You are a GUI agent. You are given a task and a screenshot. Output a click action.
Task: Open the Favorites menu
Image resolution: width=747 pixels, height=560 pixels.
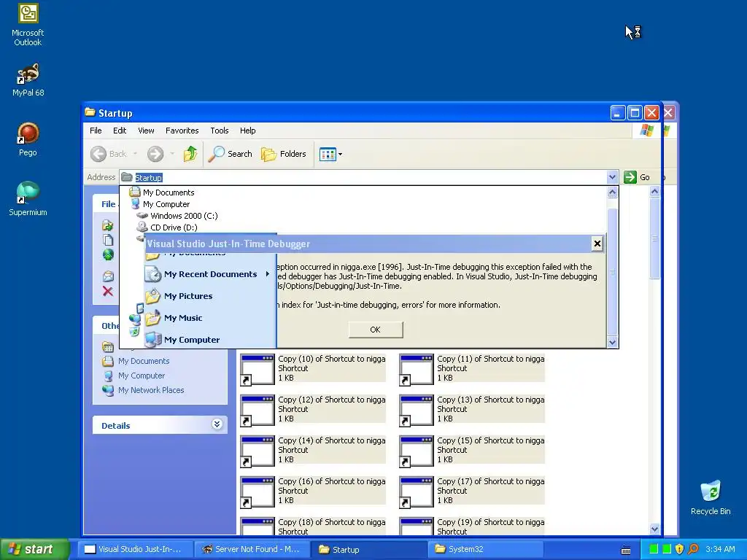click(182, 131)
